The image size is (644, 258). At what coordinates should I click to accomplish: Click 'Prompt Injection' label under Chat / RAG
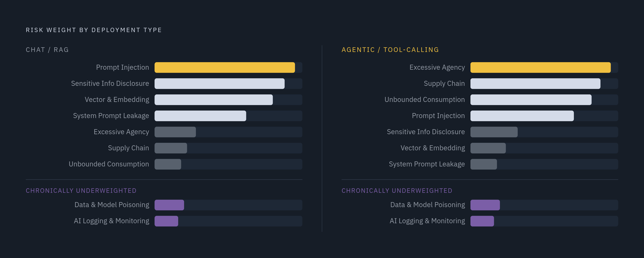123,67
